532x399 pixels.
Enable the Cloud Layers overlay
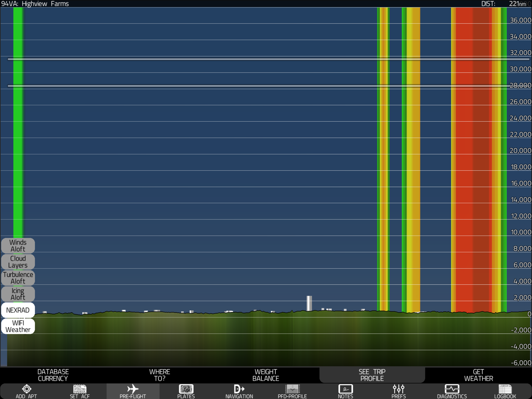coord(18,262)
